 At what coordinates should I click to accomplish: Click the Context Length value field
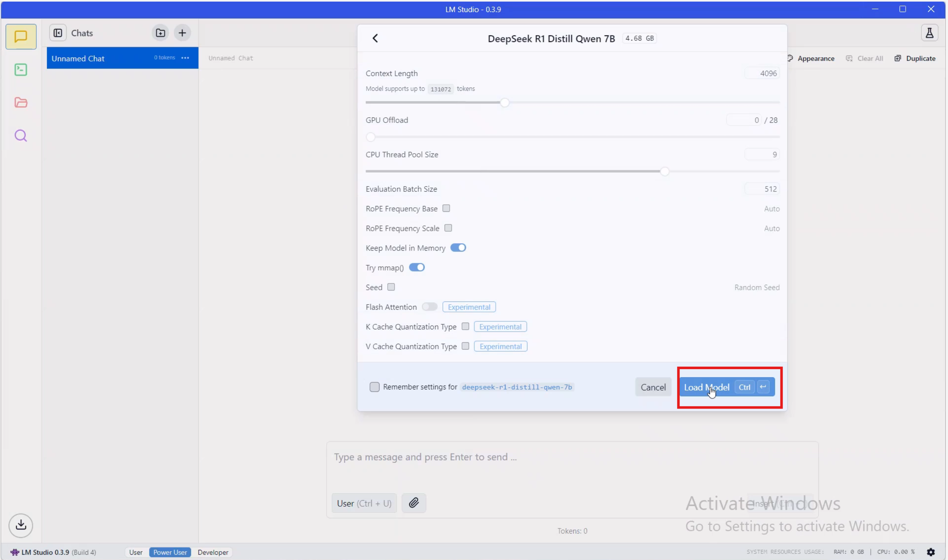(x=762, y=73)
